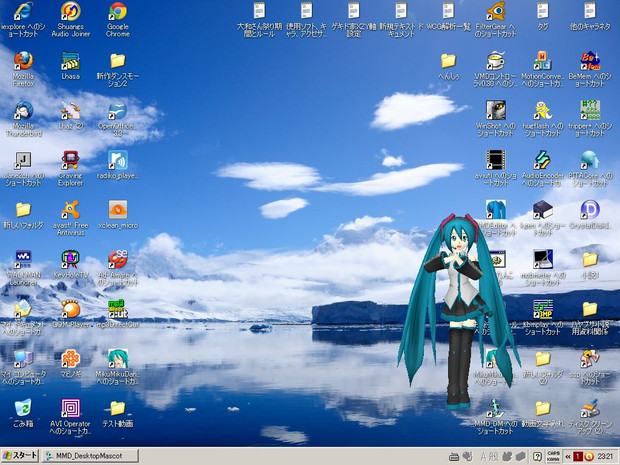620x465 pixels.
Task: Click the OpenOffice 3.3 icon
Action: point(117,111)
